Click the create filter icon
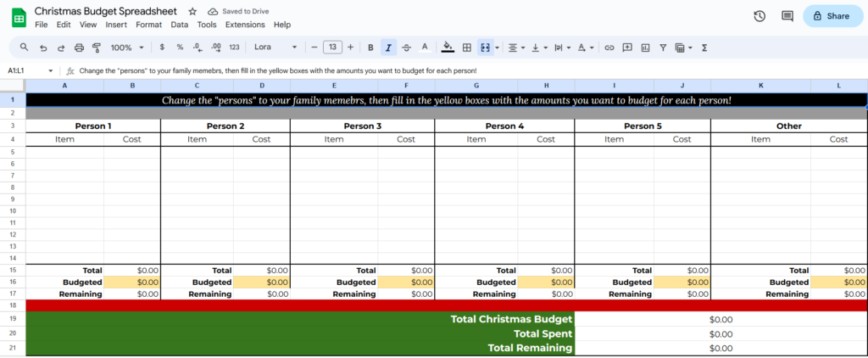 [663, 48]
